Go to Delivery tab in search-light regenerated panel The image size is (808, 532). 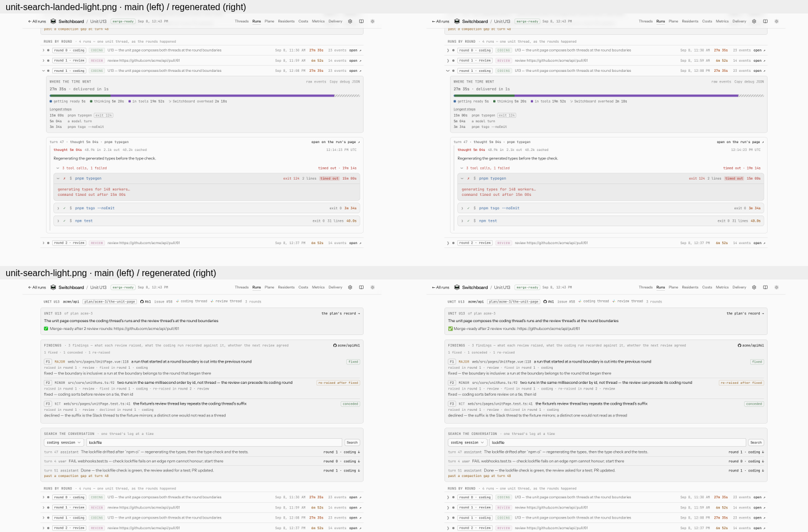click(740, 287)
